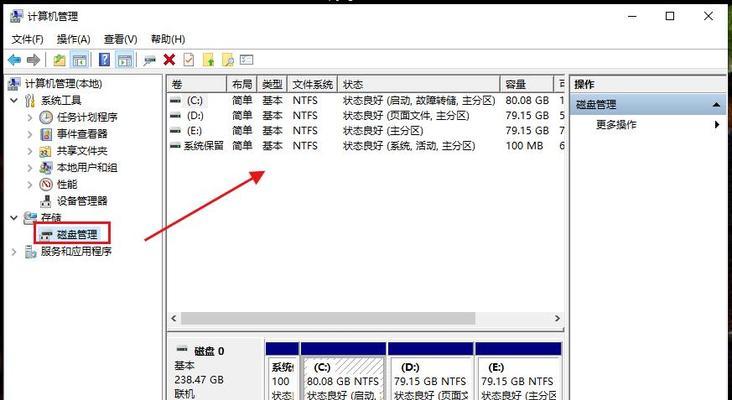Sort by the 卷 column header
732x400 pixels.
[197, 84]
